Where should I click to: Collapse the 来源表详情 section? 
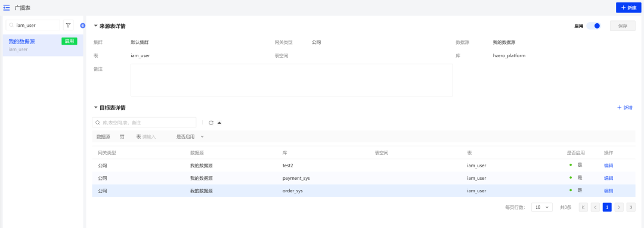point(95,26)
